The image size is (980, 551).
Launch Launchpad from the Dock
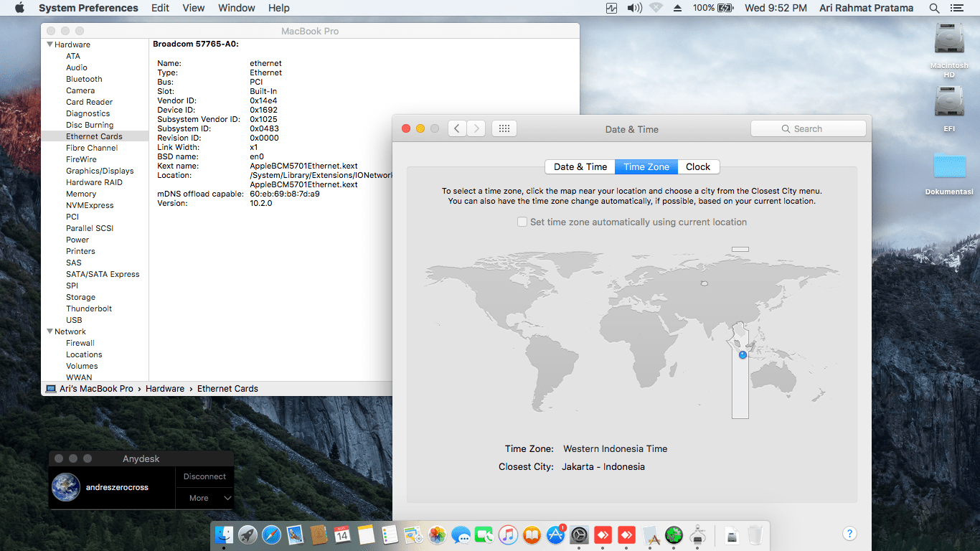248,534
